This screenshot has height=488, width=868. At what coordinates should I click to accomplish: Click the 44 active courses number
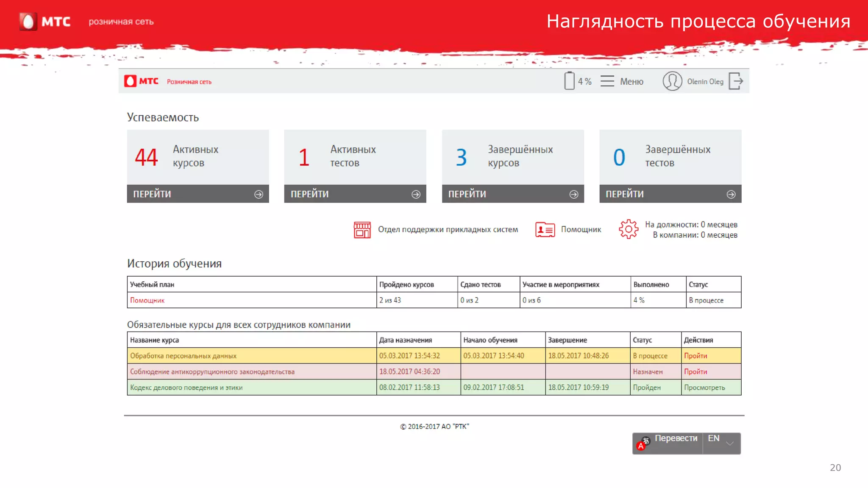tap(146, 157)
